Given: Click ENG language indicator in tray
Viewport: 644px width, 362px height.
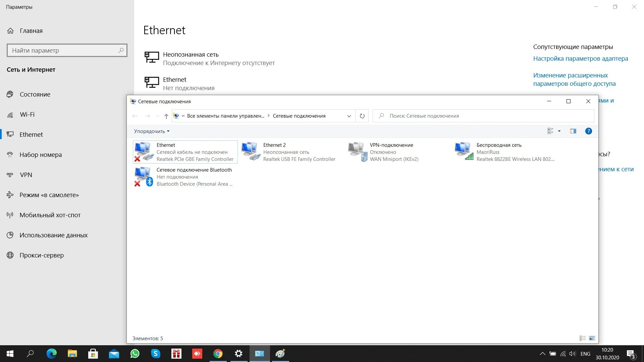Looking at the screenshot, I should pos(585,354).
